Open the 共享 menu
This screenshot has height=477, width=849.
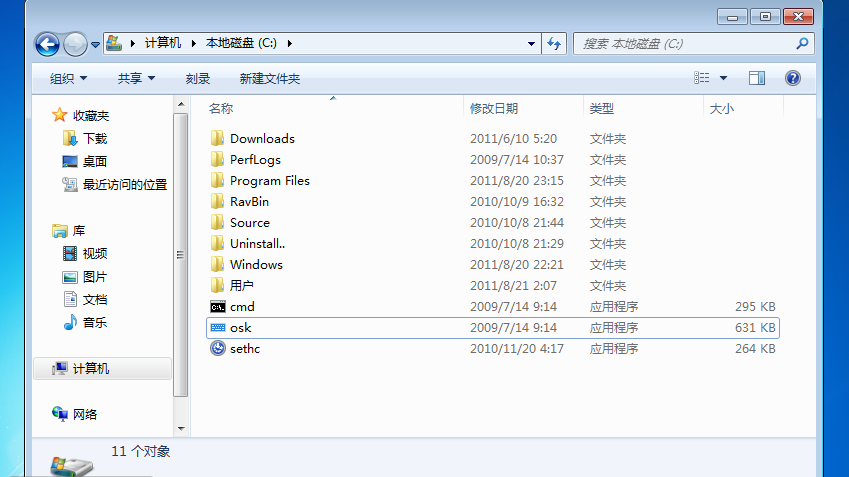tap(136, 78)
